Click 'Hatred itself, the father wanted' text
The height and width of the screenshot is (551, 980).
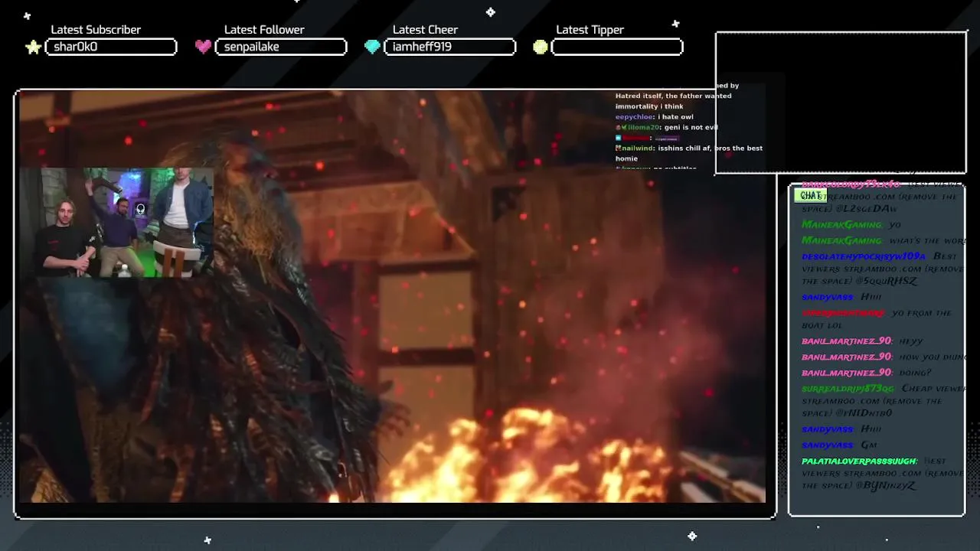(673, 96)
